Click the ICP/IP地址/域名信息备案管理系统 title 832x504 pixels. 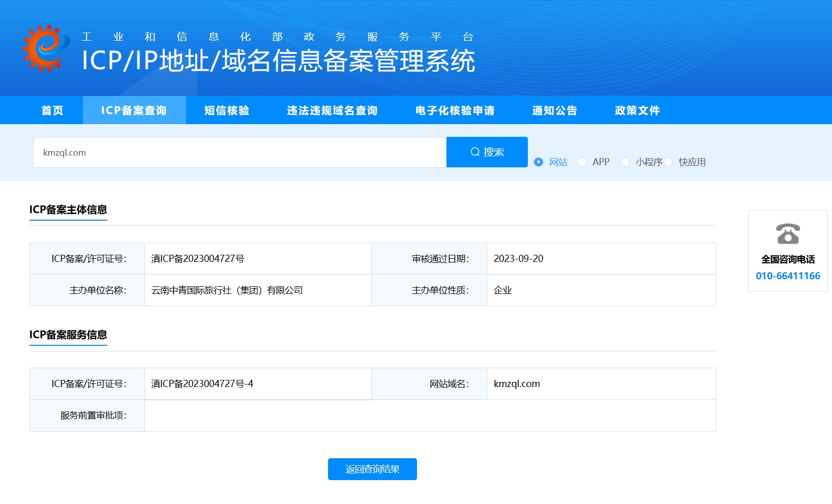[x=279, y=61]
